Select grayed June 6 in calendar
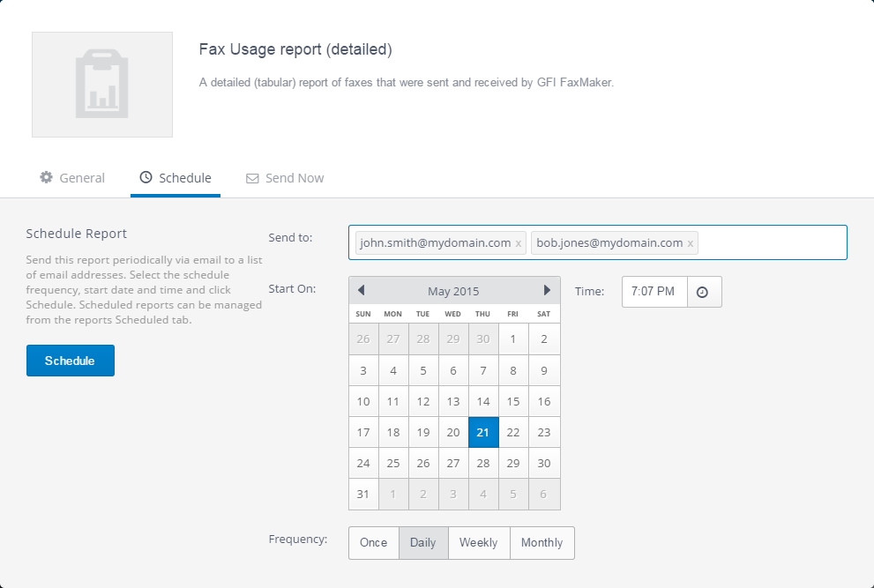Image resolution: width=874 pixels, height=588 pixels. (x=544, y=495)
